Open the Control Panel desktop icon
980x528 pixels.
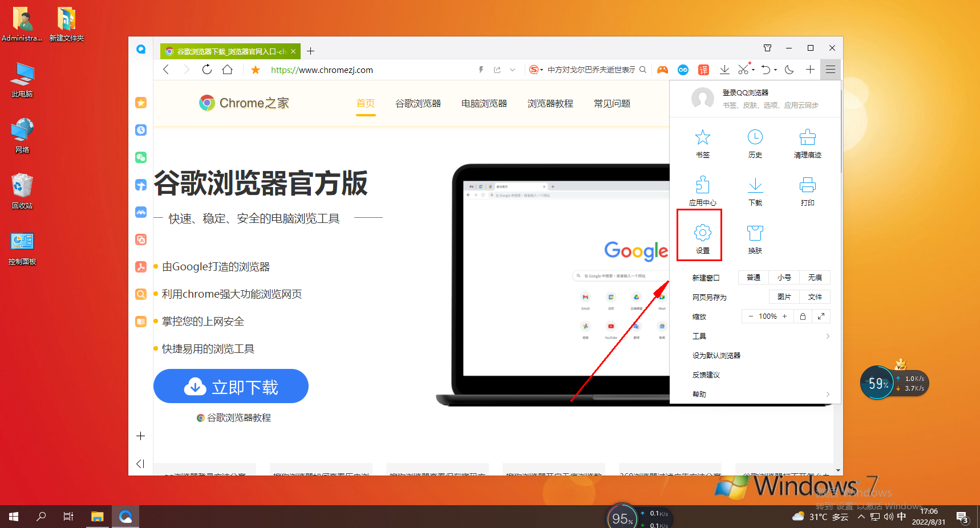(x=22, y=248)
